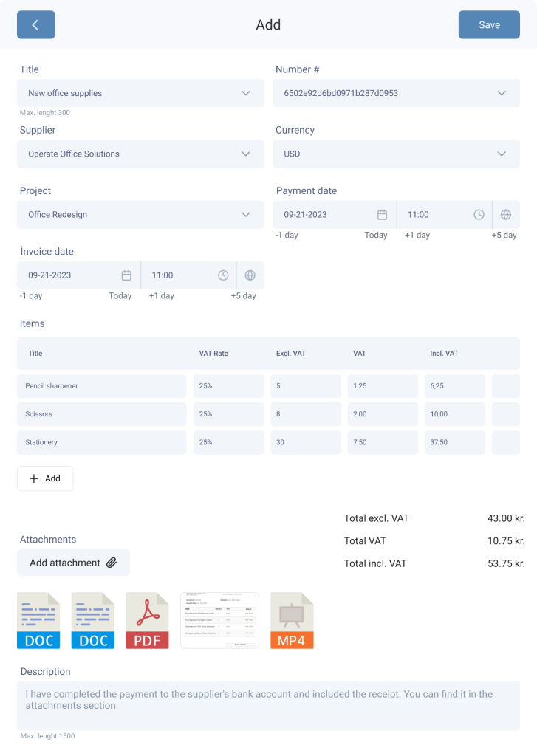Open the Payment date calendar icon
Viewport: 537px width, 756px height.
382,215
